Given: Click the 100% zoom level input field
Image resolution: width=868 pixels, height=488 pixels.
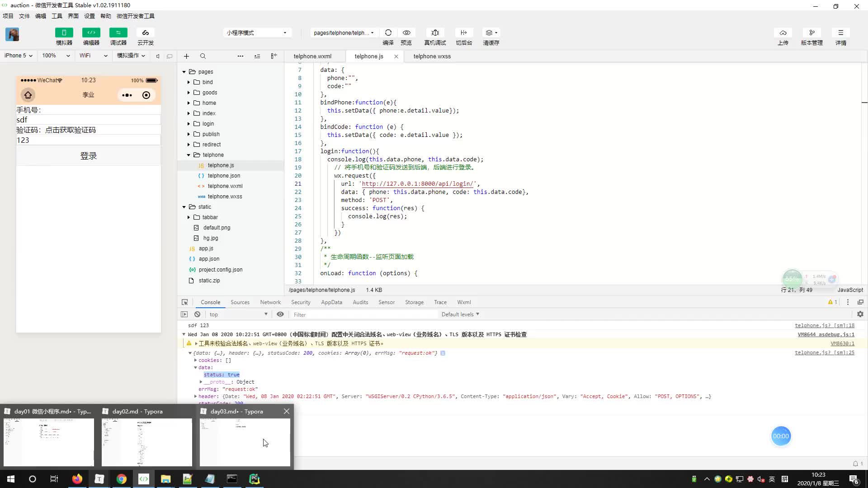Looking at the screenshot, I should pos(49,56).
